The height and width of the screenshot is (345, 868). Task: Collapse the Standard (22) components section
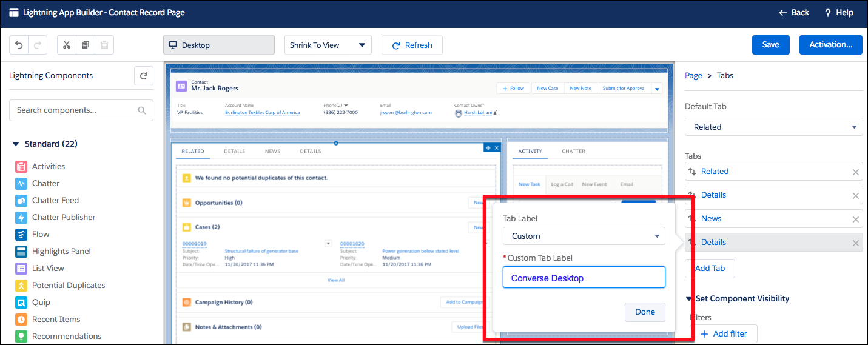16,144
